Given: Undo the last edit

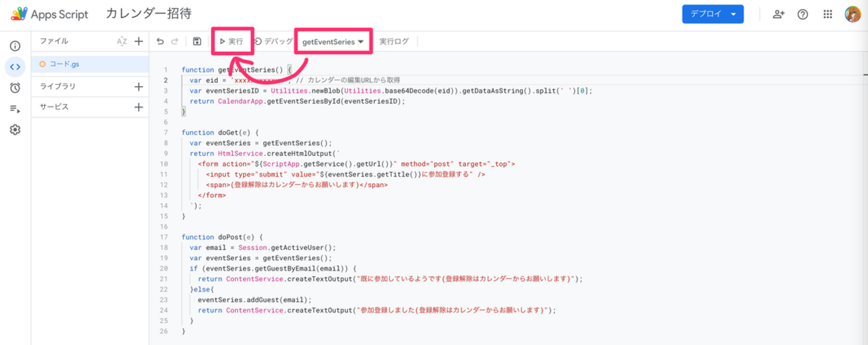Looking at the screenshot, I should [160, 41].
